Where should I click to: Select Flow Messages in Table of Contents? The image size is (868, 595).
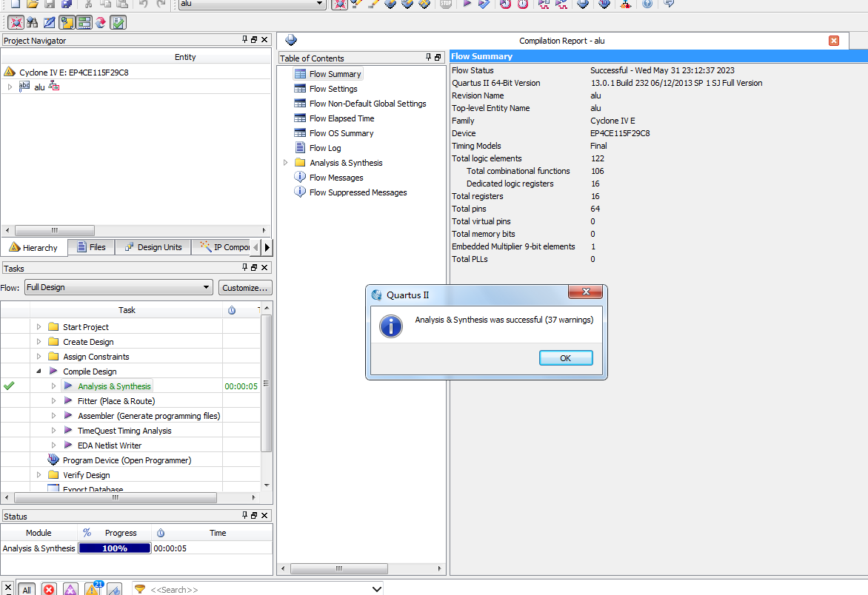pyautogui.click(x=336, y=178)
